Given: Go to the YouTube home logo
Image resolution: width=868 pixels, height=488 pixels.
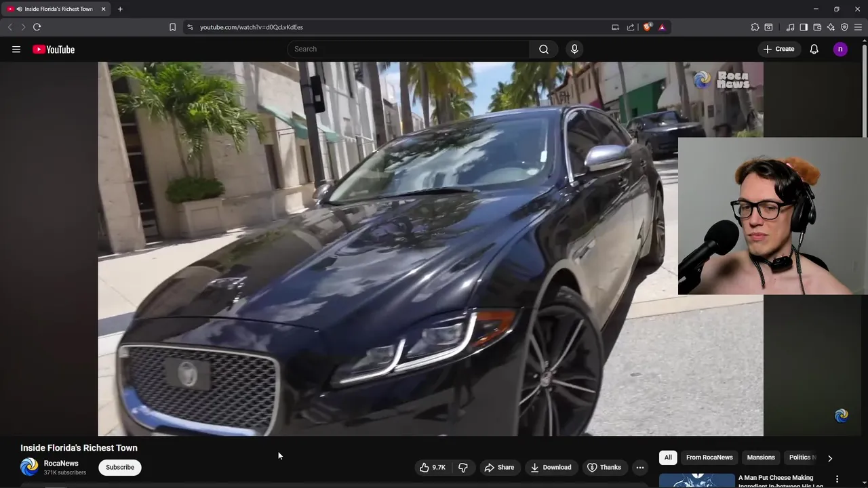Looking at the screenshot, I should (x=54, y=49).
